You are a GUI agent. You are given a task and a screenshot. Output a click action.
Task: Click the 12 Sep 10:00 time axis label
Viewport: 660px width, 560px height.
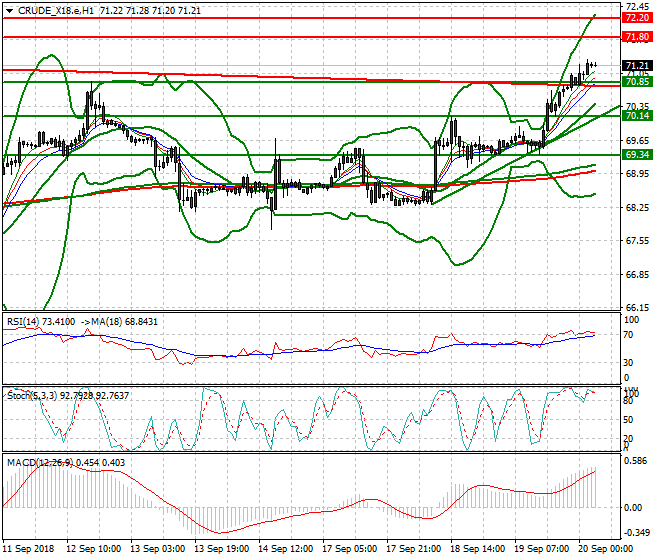(93, 549)
